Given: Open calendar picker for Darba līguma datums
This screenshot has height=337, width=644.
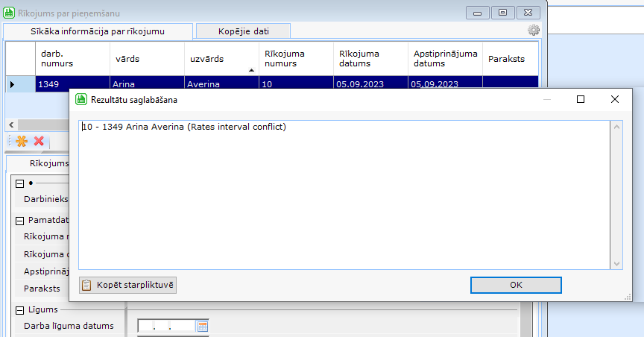Looking at the screenshot, I should 202,326.
